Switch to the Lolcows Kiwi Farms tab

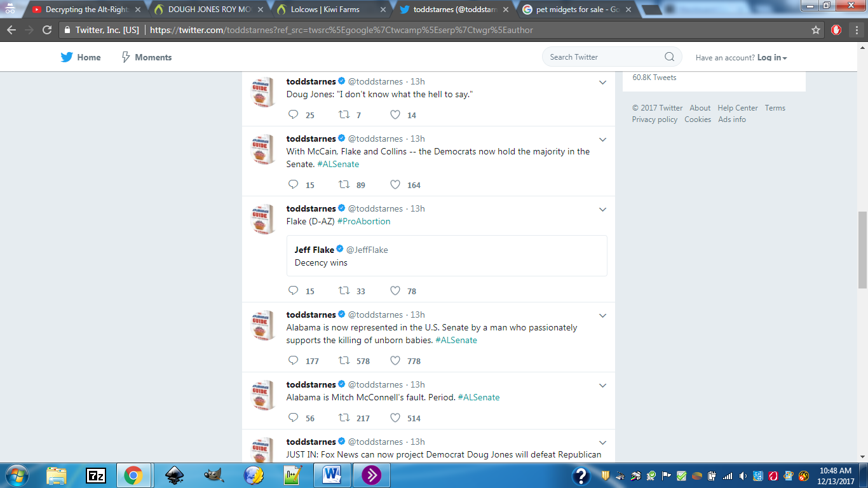click(x=330, y=10)
